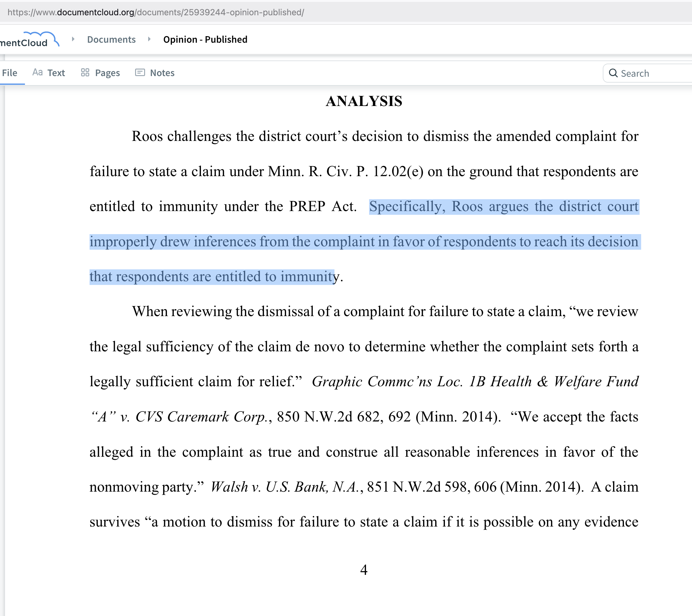Click the browser address bar URL
This screenshot has height=616, width=692.
tap(156, 12)
